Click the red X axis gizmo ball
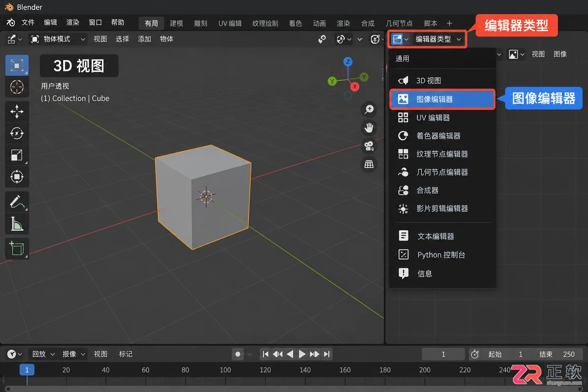This screenshot has height=392, width=588. [x=355, y=87]
